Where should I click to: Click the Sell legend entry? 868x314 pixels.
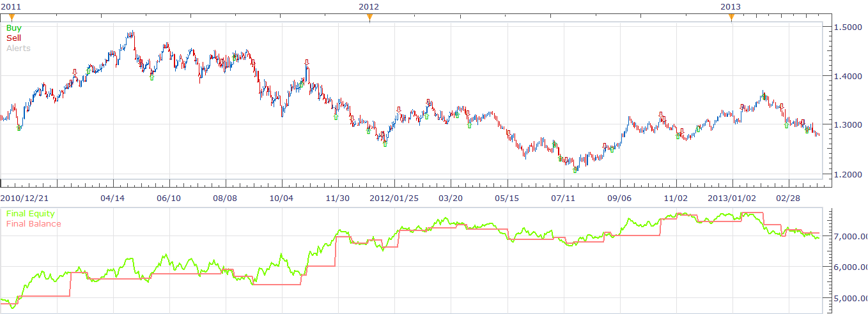click(13, 38)
